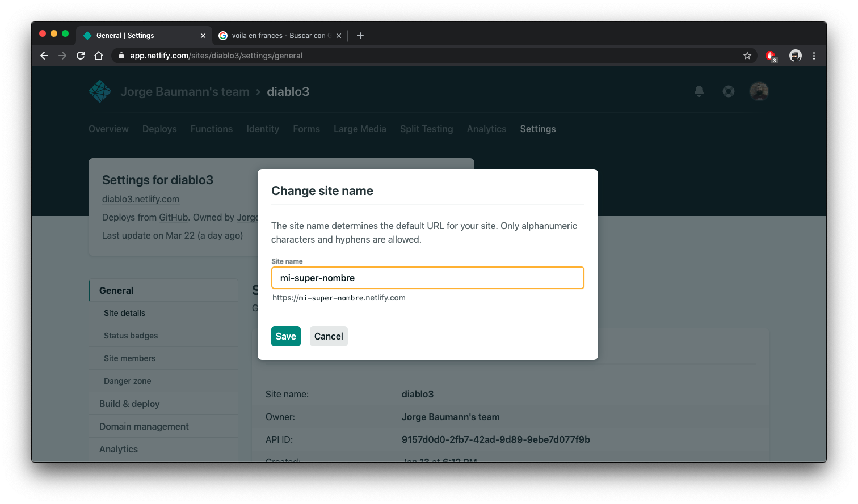Click the address bar URL
This screenshot has width=858, height=504.
coord(216,56)
